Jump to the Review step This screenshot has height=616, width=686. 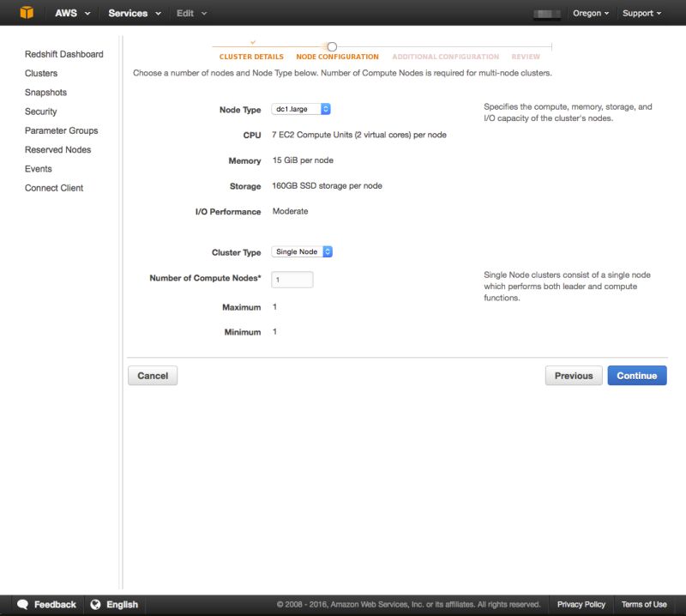click(527, 56)
